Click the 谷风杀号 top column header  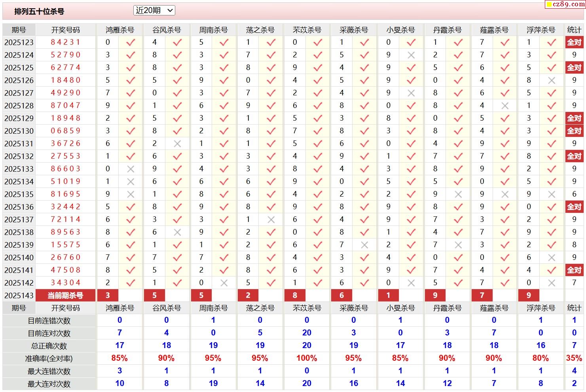click(x=166, y=30)
